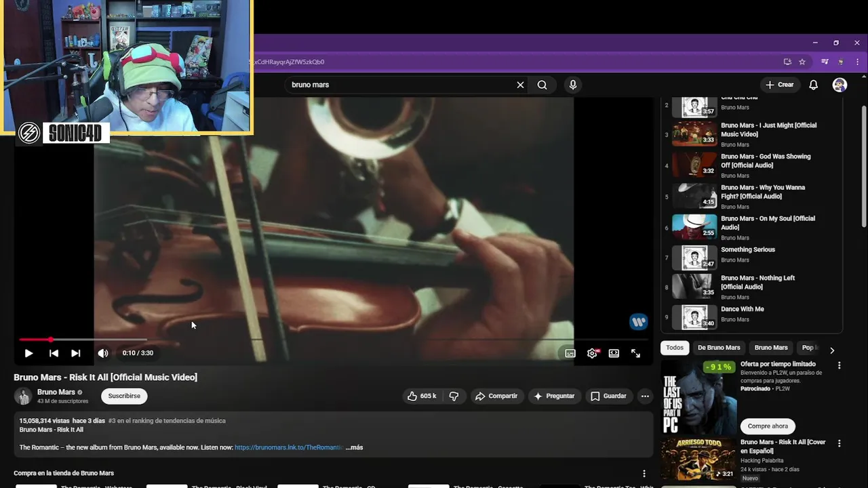Viewport: 868px width, 488px height.
Task: Play Dance With Me playlist item
Action: [x=751, y=317]
